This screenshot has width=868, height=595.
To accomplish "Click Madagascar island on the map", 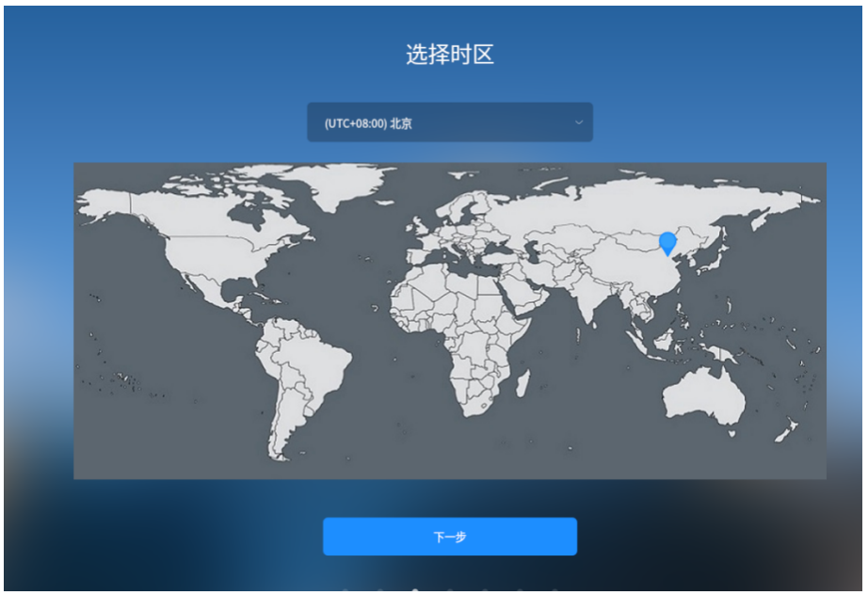I will click(x=522, y=383).
